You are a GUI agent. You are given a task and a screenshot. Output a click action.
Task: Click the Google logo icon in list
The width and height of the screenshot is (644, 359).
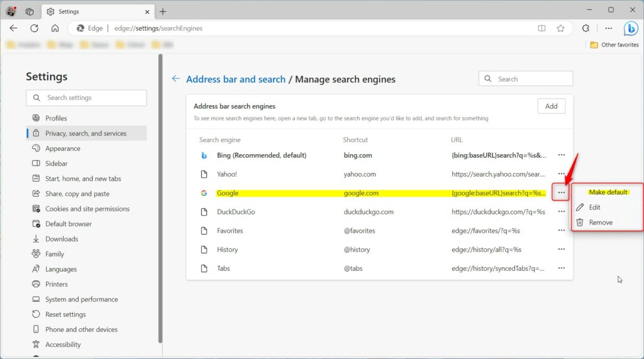tap(204, 193)
